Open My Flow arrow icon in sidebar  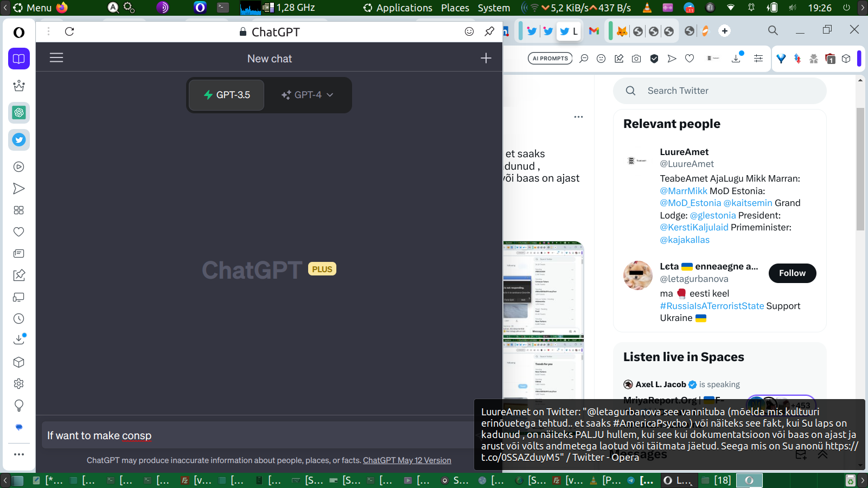pyautogui.click(x=19, y=189)
